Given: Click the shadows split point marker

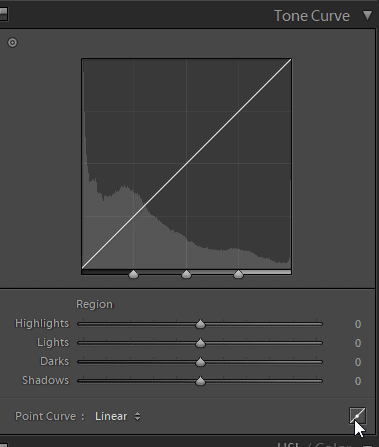Looking at the screenshot, I should (x=133, y=274).
